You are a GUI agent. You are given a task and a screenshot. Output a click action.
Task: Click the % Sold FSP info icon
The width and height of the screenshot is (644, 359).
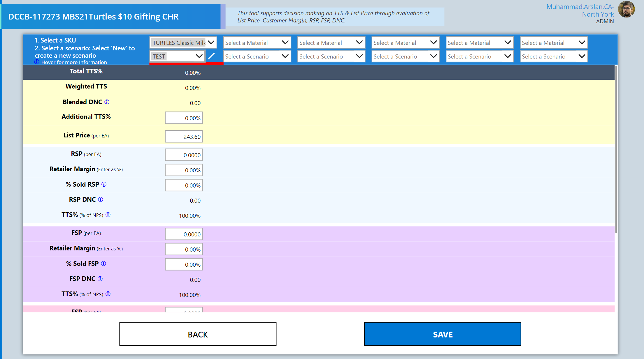(x=103, y=263)
